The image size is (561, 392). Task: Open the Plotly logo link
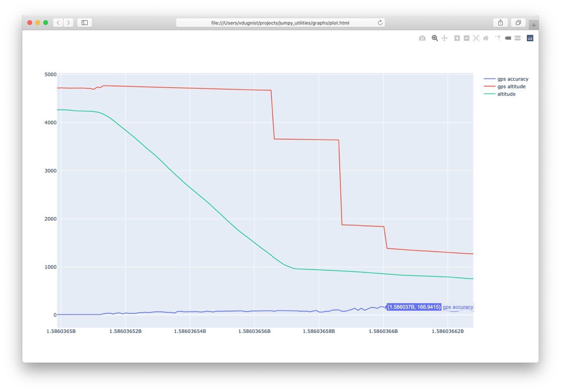(x=530, y=39)
